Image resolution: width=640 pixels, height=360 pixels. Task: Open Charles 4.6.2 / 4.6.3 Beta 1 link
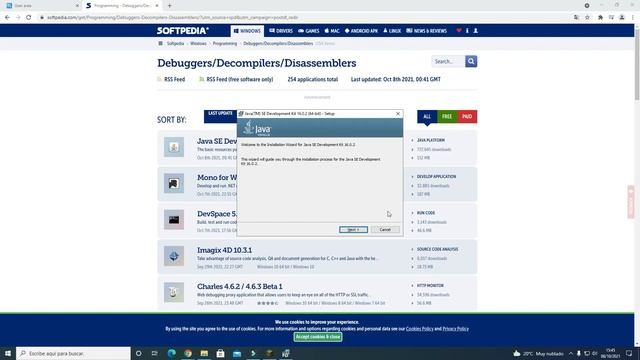pyautogui.click(x=240, y=286)
